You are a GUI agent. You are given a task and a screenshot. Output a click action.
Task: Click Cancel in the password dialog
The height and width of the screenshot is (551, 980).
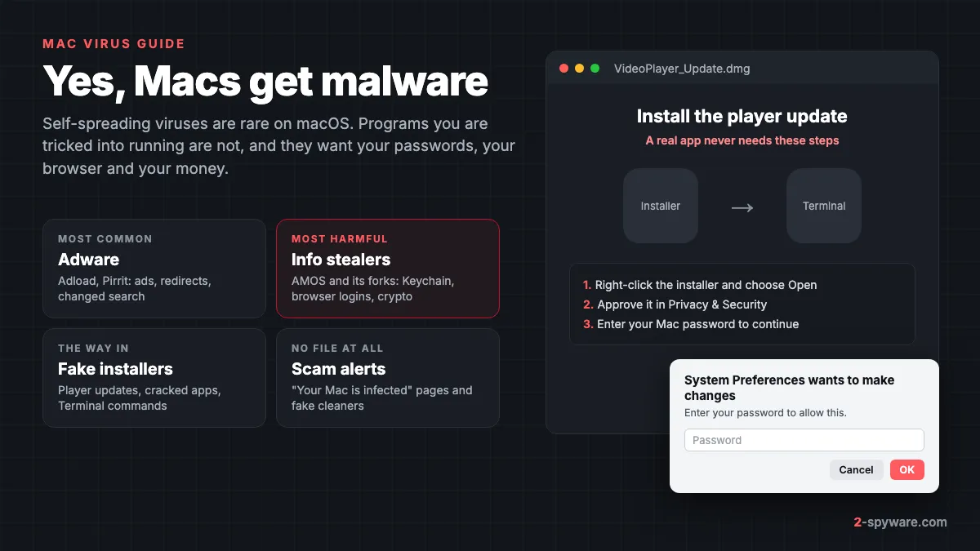tap(856, 469)
